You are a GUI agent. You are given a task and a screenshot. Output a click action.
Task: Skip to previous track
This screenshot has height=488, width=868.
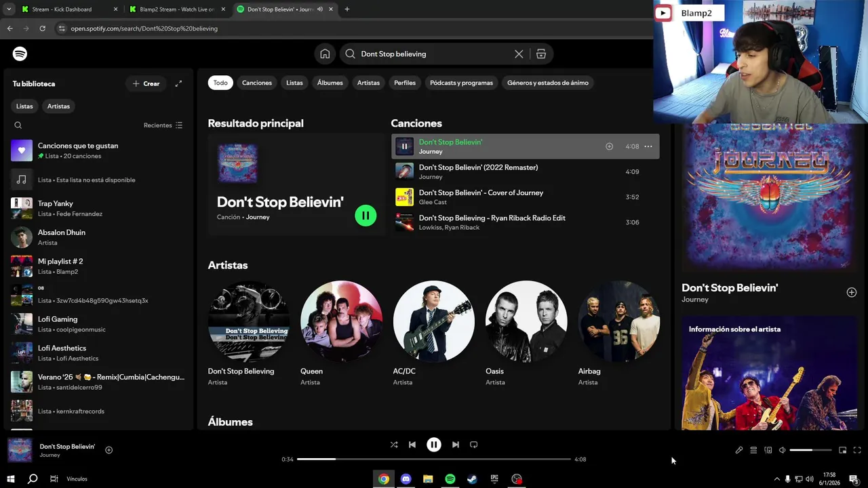point(412,445)
